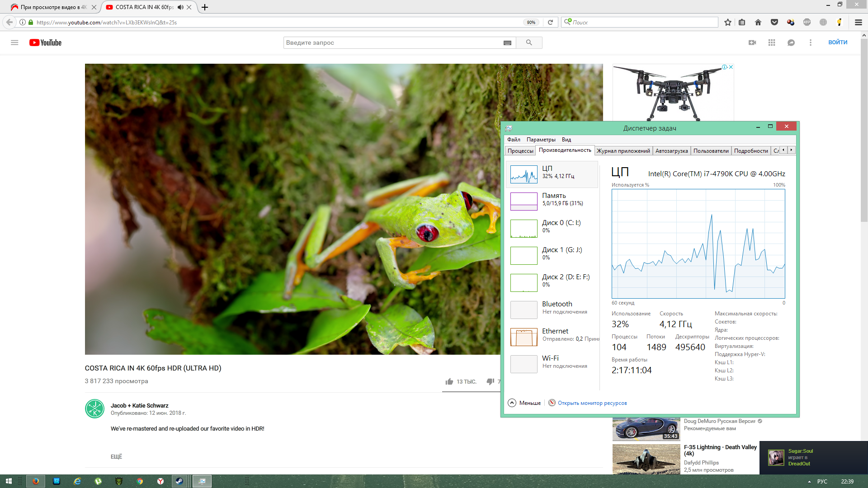
Task: Open the YouTube apps grid icon
Action: (772, 42)
